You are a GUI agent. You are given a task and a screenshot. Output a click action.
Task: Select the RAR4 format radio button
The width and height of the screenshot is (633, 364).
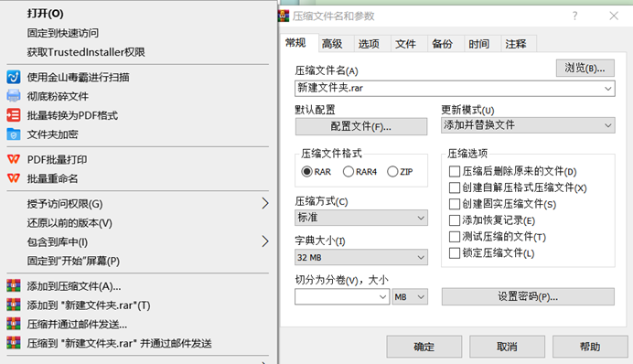348,172
